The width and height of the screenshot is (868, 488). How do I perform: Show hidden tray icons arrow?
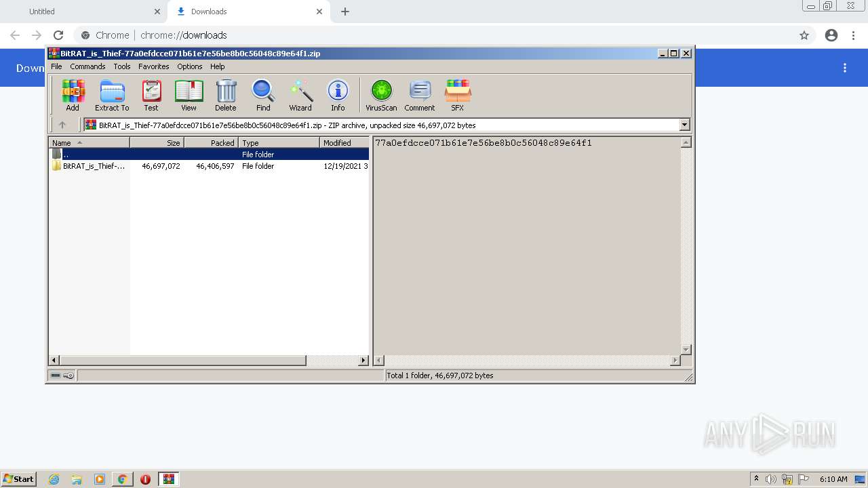756,479
